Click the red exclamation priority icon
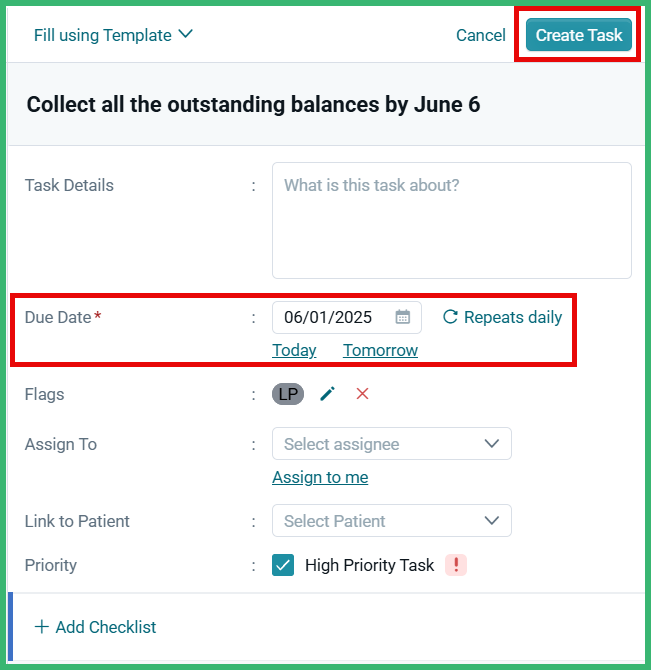Viewport: 651px width, 670px height. (456, 565)
